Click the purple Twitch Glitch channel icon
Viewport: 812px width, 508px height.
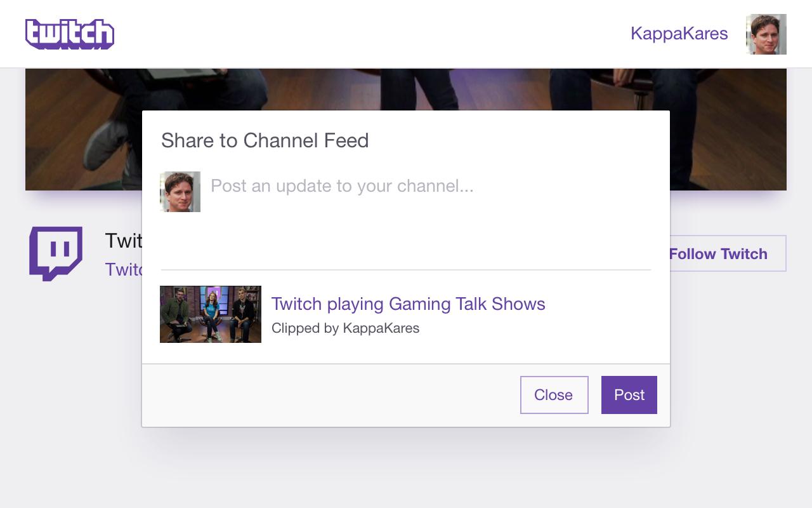pos(55,253)
